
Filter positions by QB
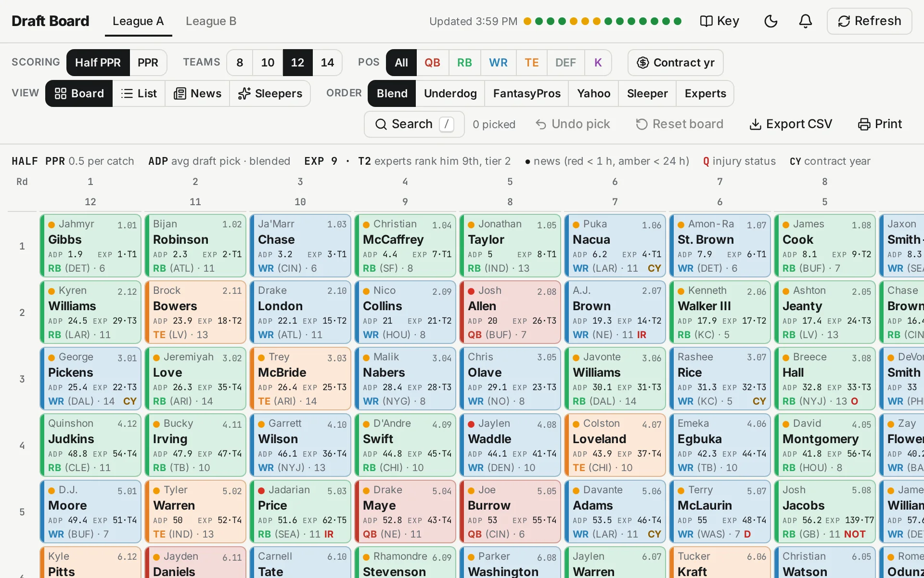click(432, 63)
